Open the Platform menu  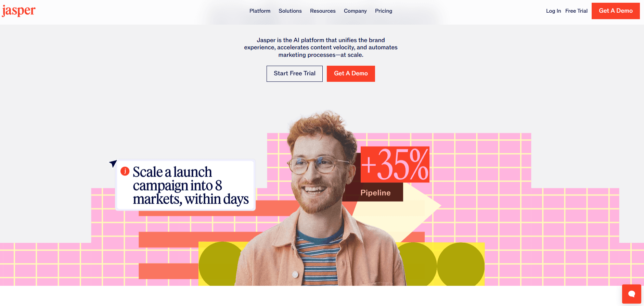click(260, 11)
